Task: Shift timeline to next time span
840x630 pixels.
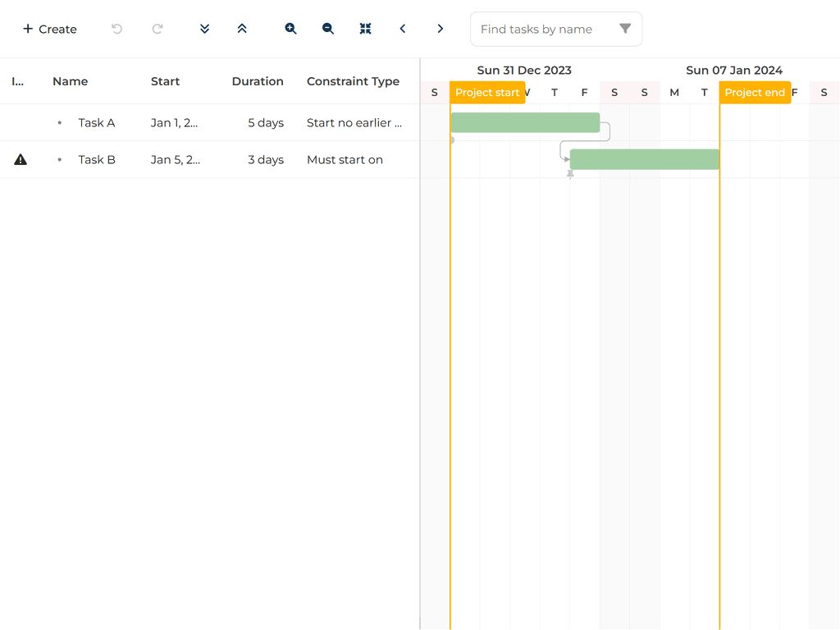Action: click(441, 29)
